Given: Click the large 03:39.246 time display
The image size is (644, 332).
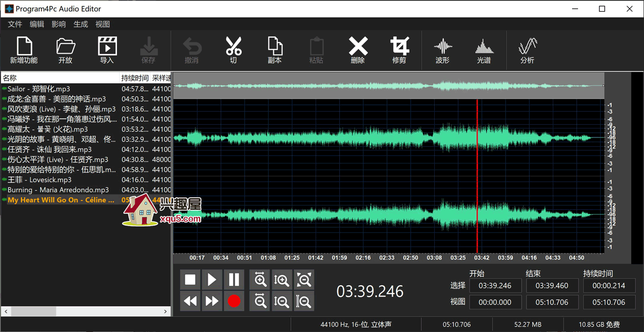Looking at the screenshot, I should coord(370,291).
